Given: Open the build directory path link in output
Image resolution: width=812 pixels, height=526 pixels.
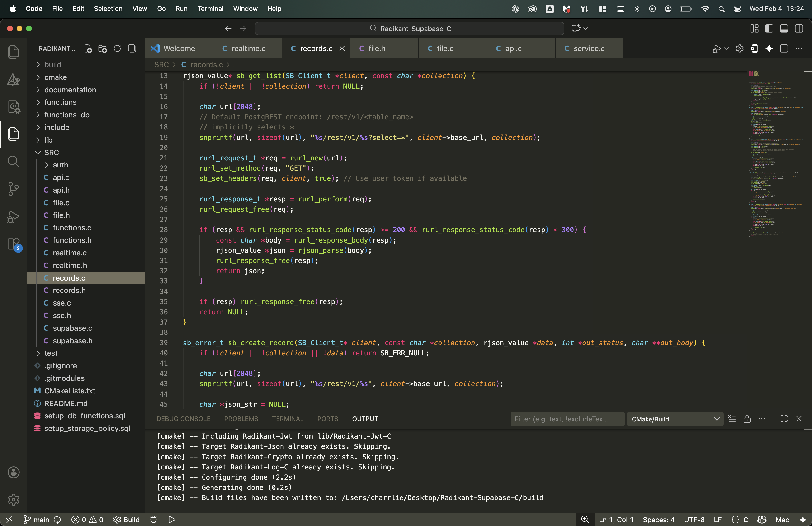Looking at the screenshot, I should point(442,498).
